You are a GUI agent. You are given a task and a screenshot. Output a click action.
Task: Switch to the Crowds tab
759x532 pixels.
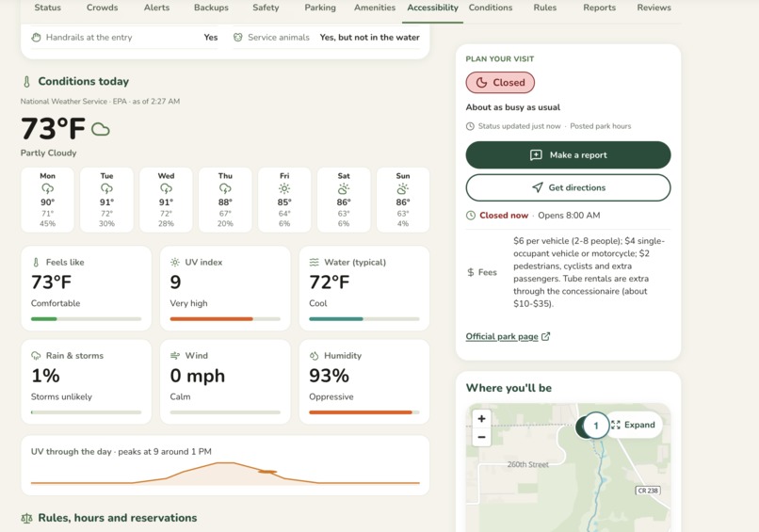[x=102, y=8]
